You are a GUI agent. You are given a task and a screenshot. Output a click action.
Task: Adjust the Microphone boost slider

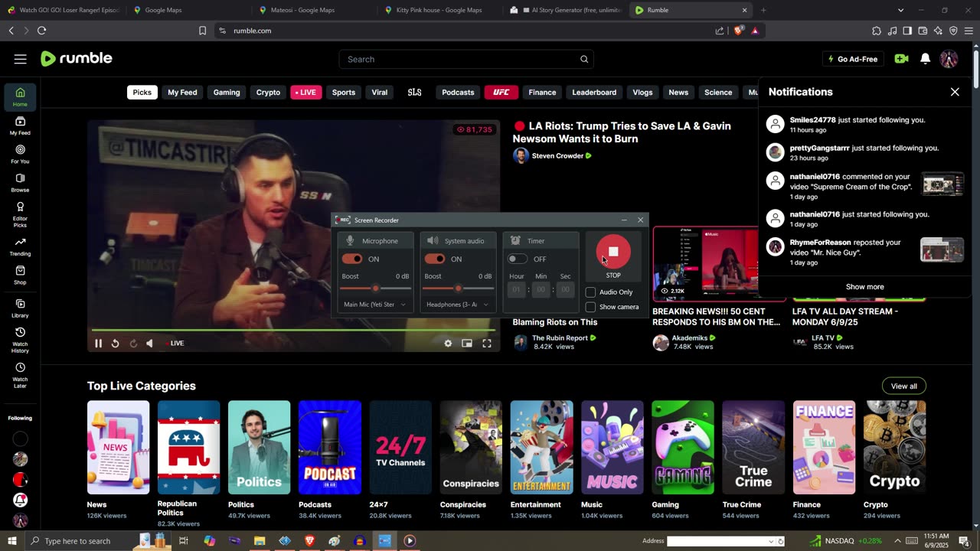(375, 289)
